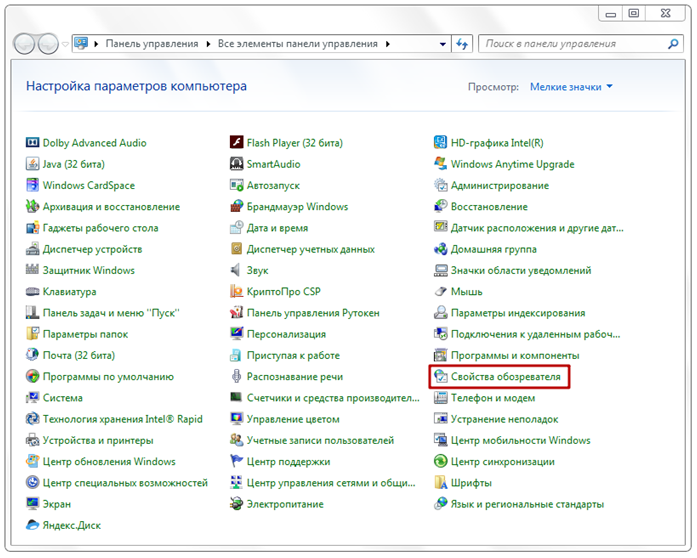
Task: Click the Свойства обозревателя icon
Action: click(441, 377)
